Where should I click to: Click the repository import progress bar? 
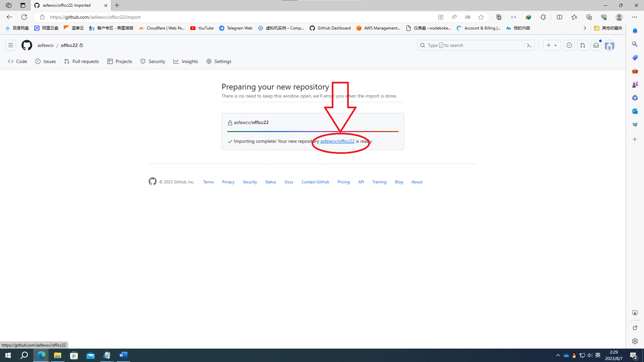313,131
